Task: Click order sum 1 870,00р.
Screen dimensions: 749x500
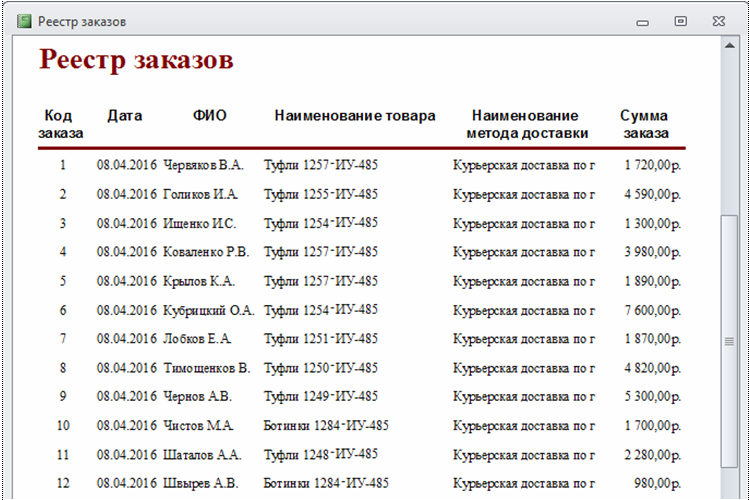Action: click(653, 339)
